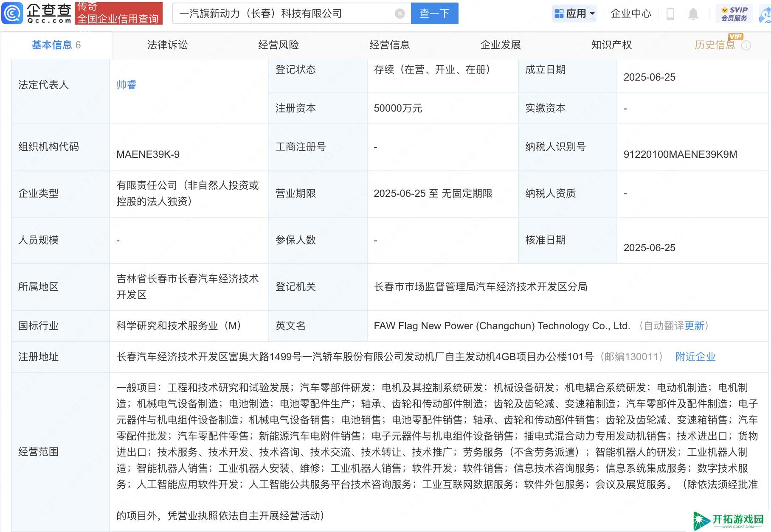Select business term 2025-06-25 至 无固定期限
This screenshot has height=532, width=771.
433,193
